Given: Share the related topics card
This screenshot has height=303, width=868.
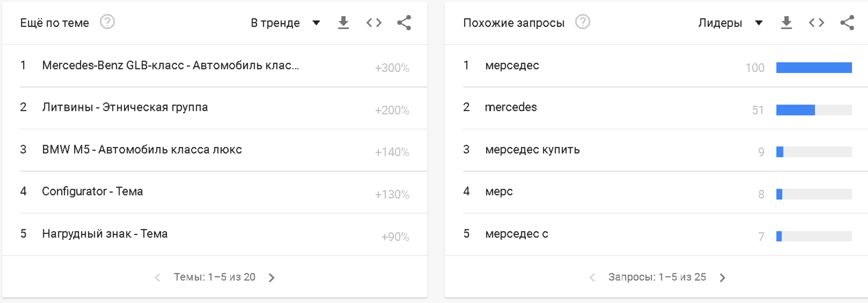Looking at the screenshot, I should tap(404, 23).
